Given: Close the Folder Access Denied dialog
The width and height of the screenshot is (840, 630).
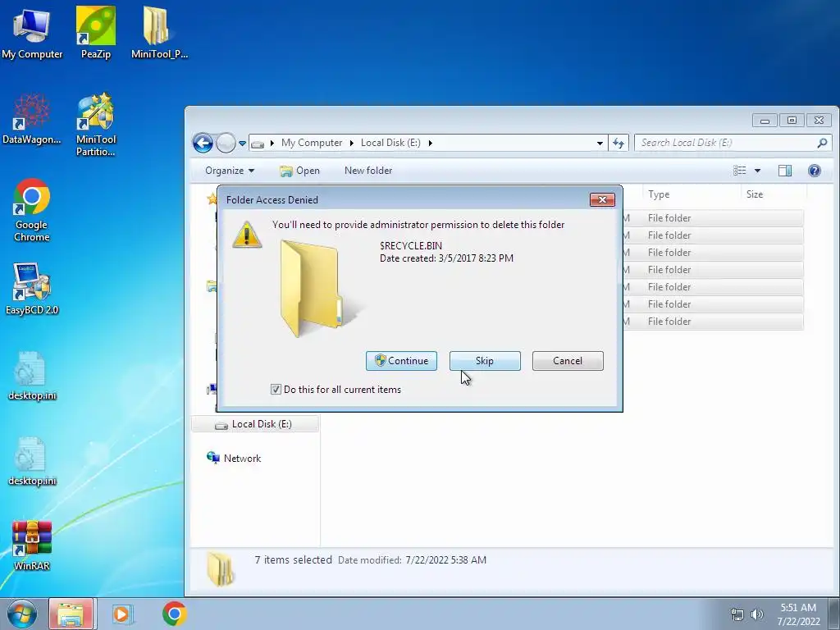Looking at the screenshot, I should tap(602, 200).
